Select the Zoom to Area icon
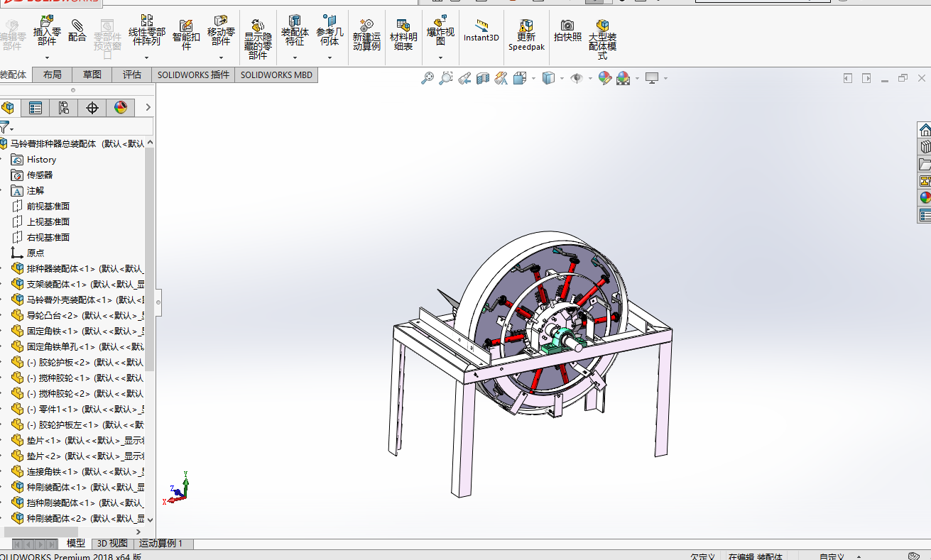 (x=445, y=78)
